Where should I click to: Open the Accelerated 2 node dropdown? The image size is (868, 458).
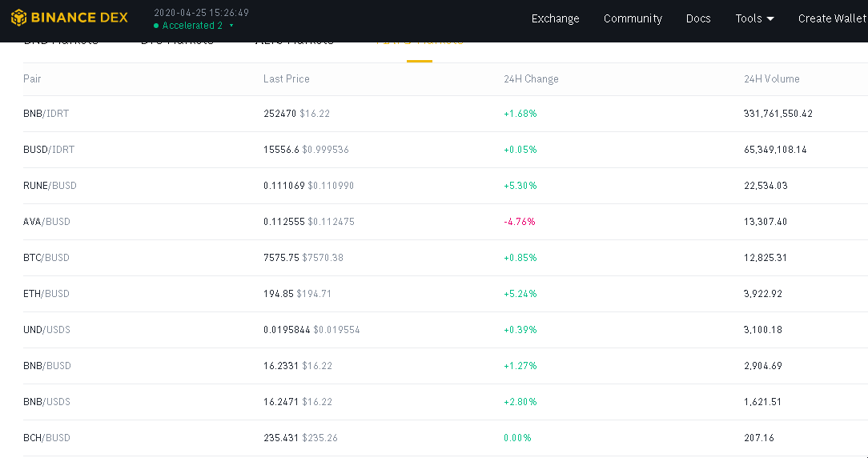pos(194,26)
